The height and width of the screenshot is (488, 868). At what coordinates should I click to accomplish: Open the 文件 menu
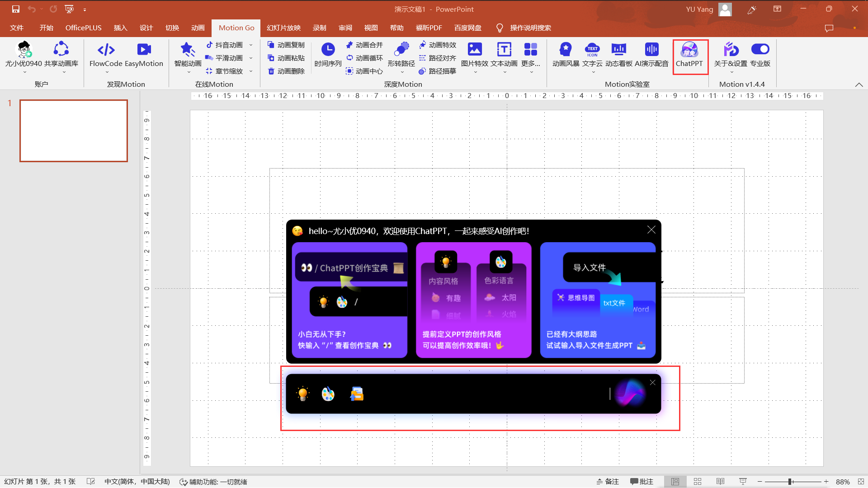[x=16, y=28]
